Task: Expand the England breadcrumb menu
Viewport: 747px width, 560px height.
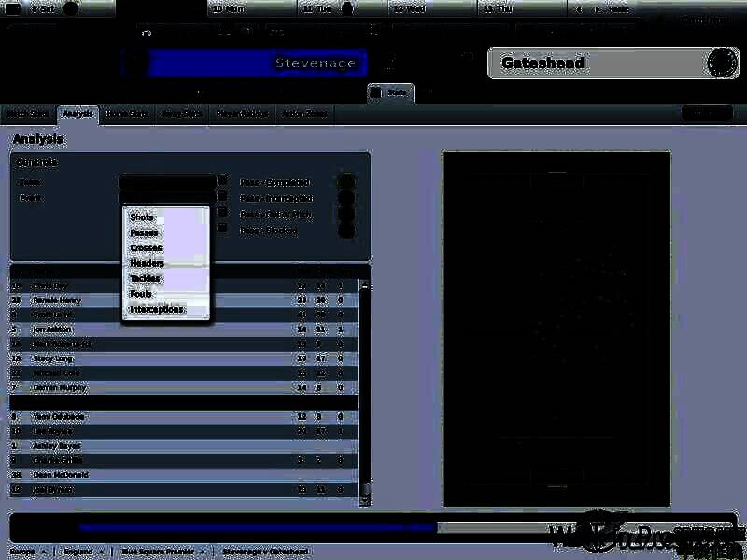Action: point(101,552)
